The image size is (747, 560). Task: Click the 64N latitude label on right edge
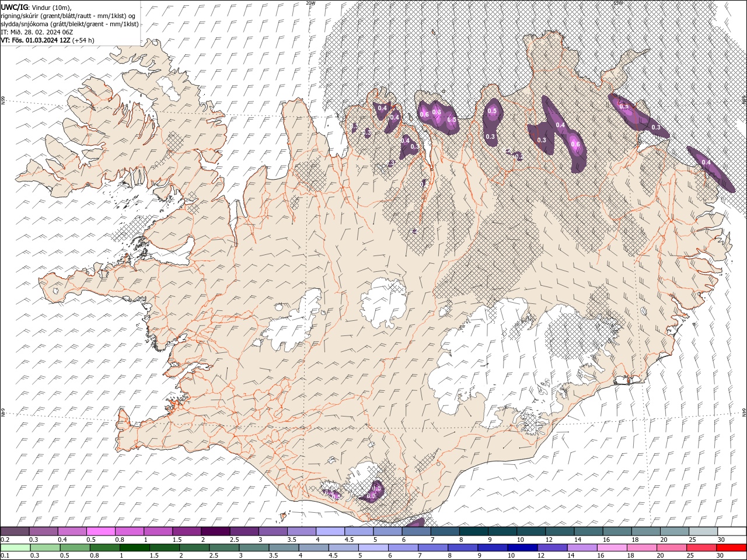pos(744,412)
